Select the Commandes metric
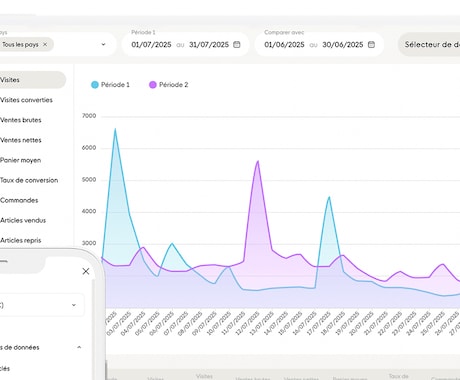 tap(19, 200)
